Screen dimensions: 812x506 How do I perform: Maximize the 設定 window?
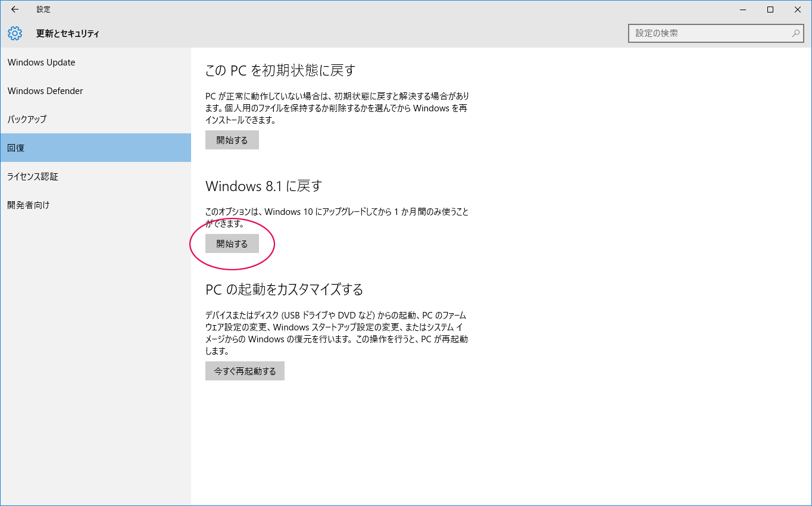click(x=770, y=9)
